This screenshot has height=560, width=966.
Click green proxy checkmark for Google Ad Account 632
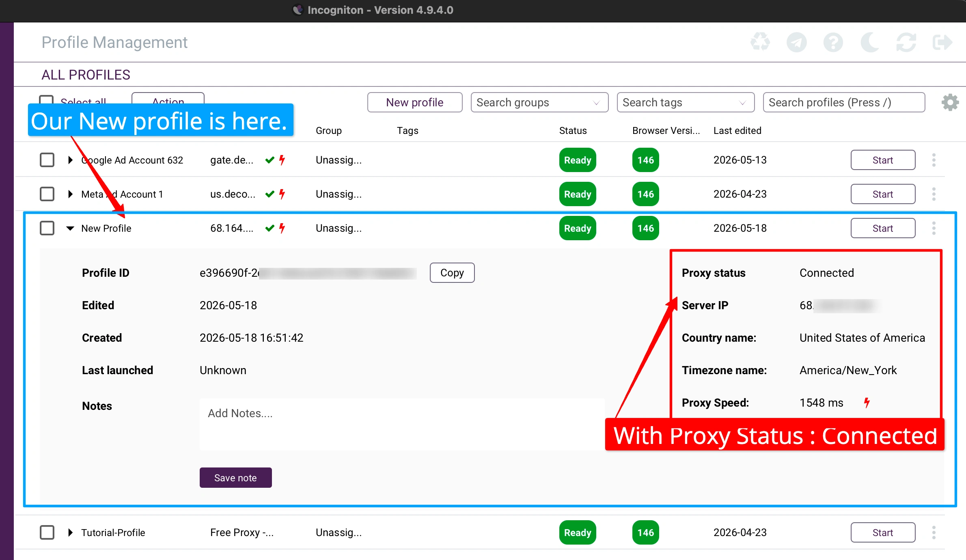coord(270,160)
